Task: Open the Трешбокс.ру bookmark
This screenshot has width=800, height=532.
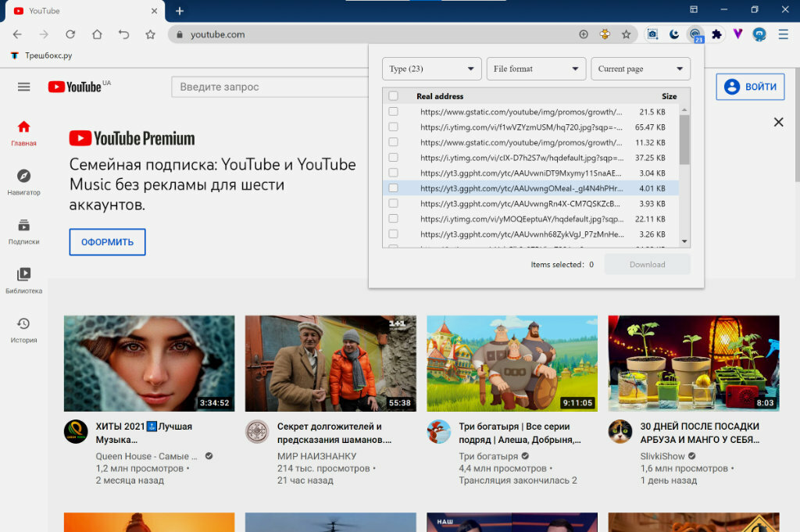Action: pos(42,55)
